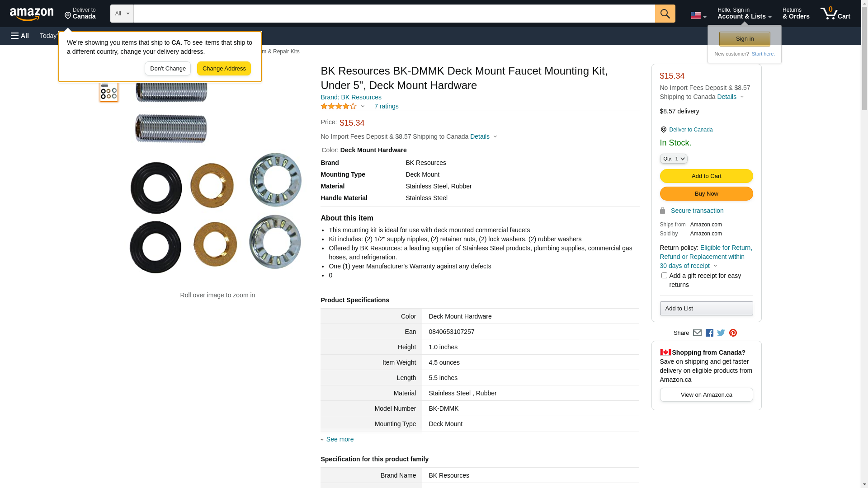This screenshot has height=488, width=868.
Task: Click the Amazon logo
Action: 32,14
